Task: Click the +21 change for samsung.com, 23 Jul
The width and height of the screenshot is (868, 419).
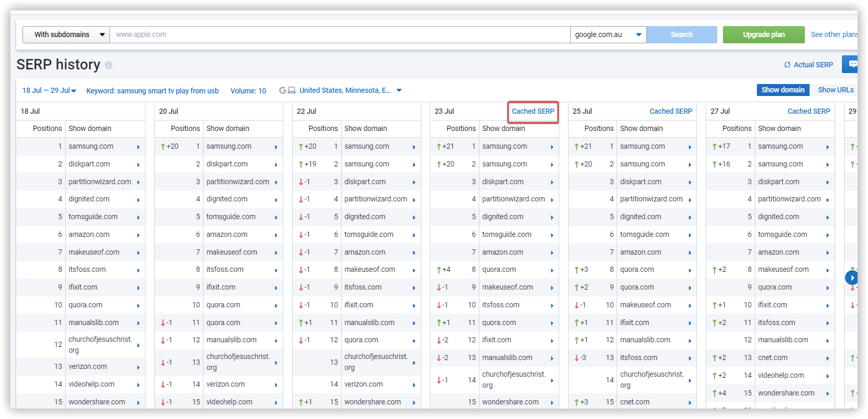Action: (445, 147)
